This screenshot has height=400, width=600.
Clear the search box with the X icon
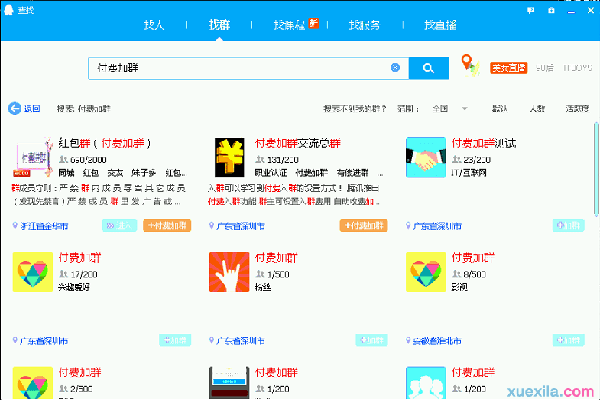point(395,68)
